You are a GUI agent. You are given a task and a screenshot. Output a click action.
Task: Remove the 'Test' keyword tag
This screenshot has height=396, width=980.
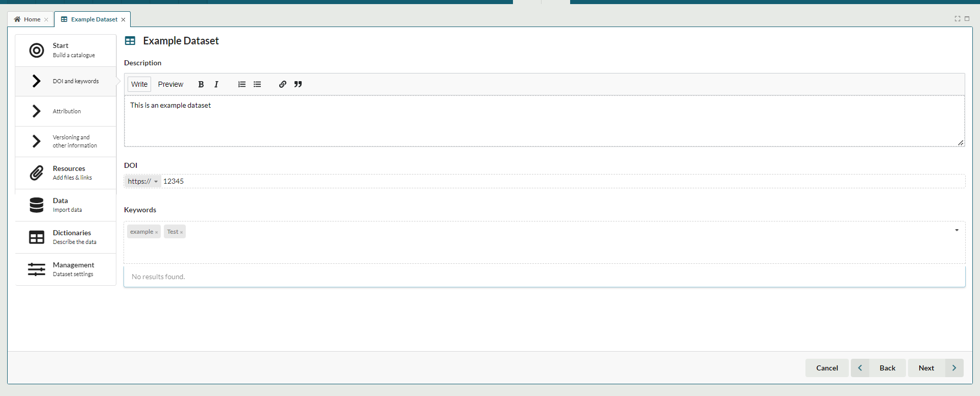(181, 232)
